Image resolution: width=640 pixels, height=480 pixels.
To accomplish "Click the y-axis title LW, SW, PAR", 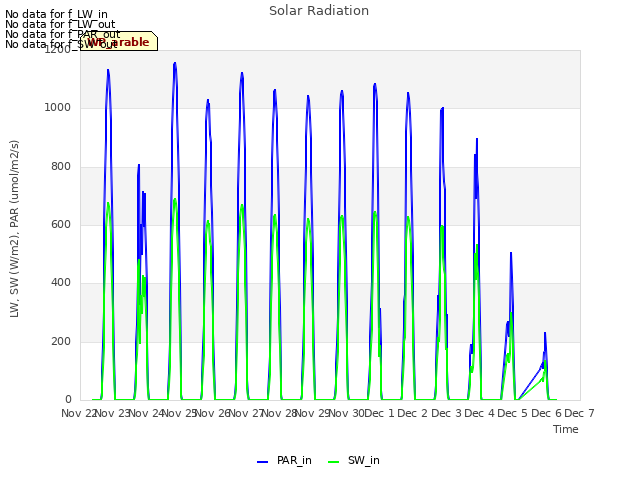I will pyautogui.click(x=15, y=229).
